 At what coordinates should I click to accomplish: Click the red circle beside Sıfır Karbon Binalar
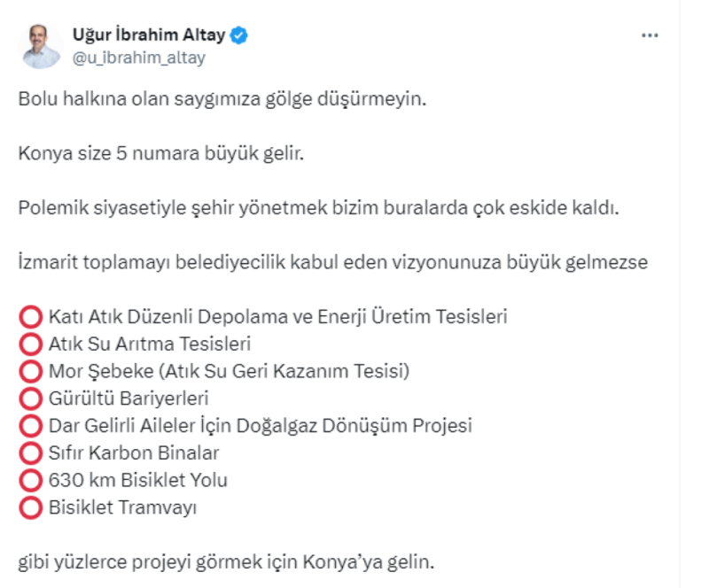point(30,453)
